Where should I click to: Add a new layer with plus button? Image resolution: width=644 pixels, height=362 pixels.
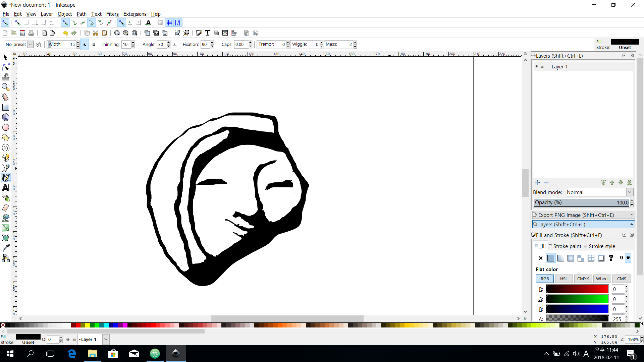(x=537, y=183)
